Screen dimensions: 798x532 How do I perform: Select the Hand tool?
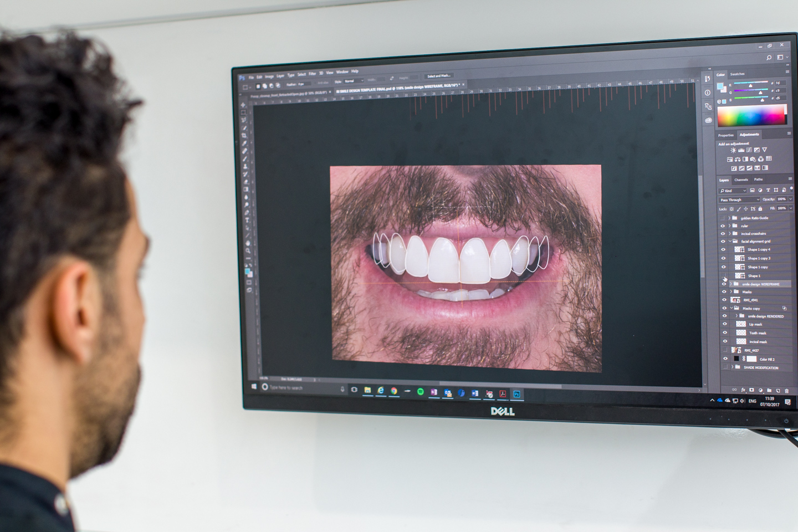(247, 243)
